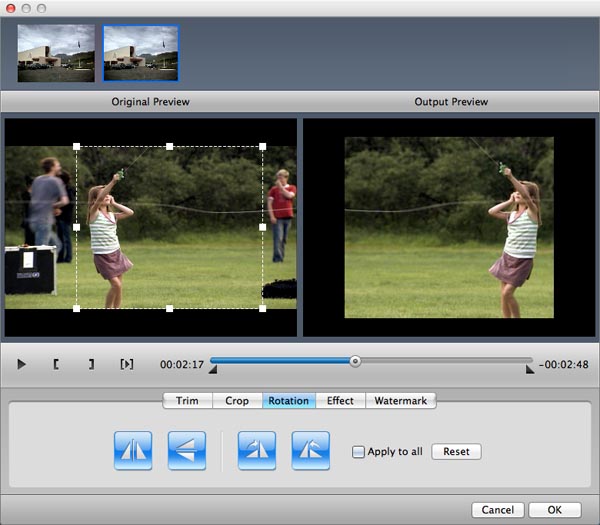Click the elapsed time 00:02:17
600x525 pixels.
click(x=182, y=364)
